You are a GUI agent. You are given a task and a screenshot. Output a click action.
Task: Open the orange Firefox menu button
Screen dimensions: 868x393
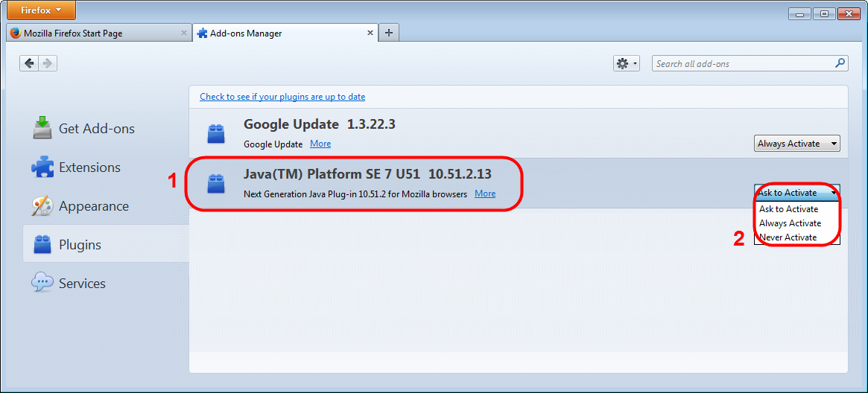(42, 10)
